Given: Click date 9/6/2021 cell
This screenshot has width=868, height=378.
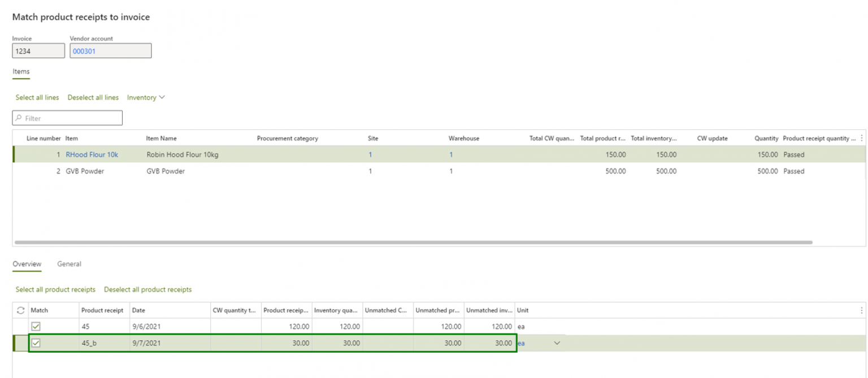Looking at the screenshot, I should tap(170, 327).
